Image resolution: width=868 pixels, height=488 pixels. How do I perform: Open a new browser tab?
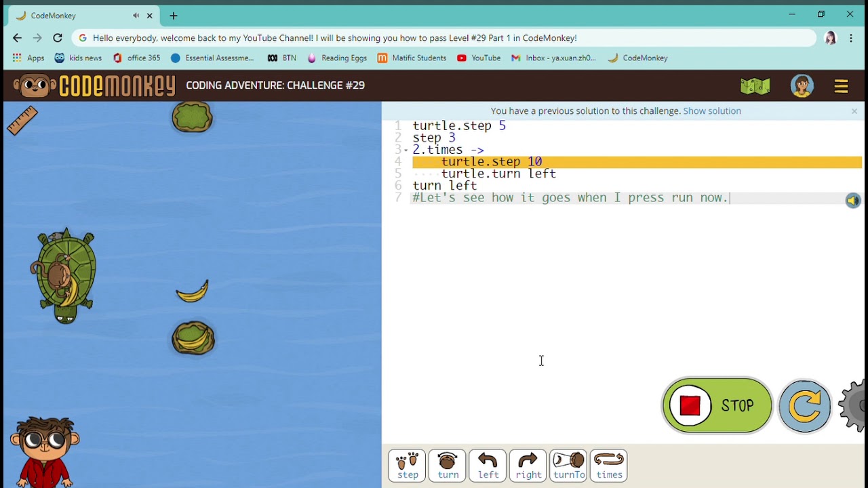click(174, 16)
